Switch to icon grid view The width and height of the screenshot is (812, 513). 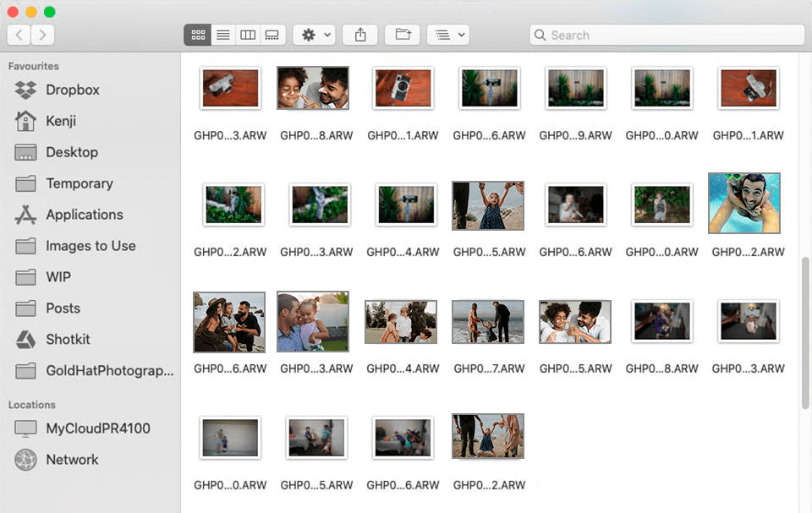click(x=198, y=35)
